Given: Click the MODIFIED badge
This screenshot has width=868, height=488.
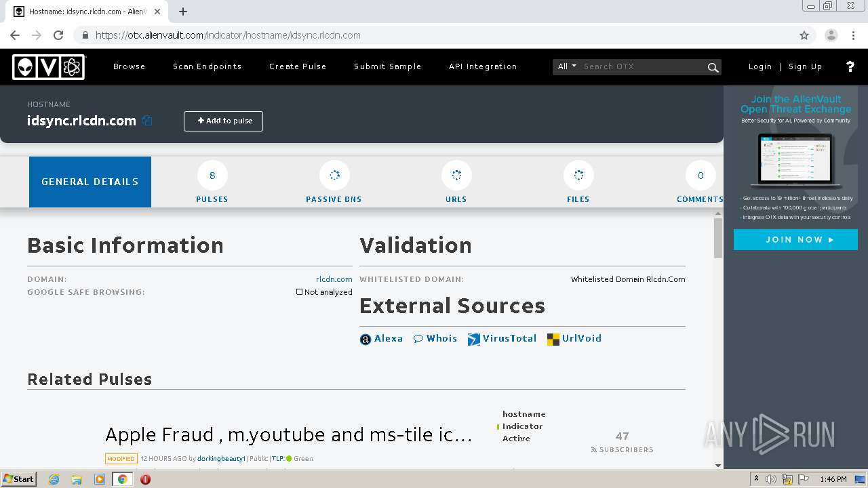Looking at the screenshot, I should point(121,459).
